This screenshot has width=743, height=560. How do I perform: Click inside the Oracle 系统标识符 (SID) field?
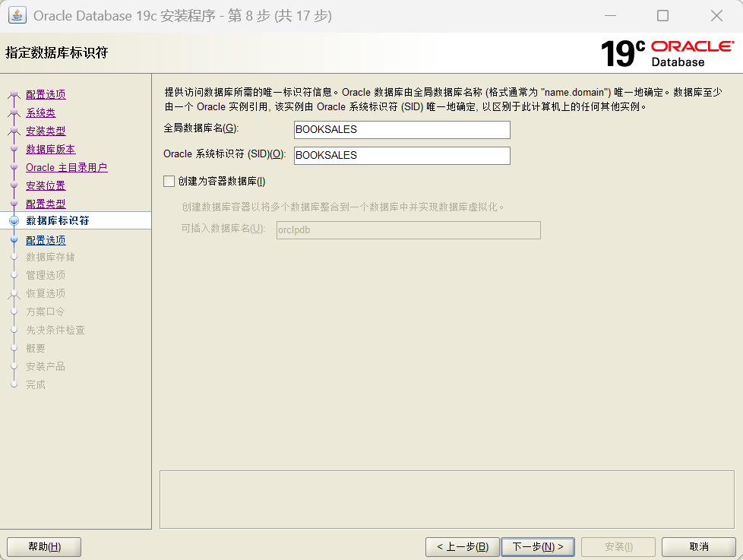402,156
